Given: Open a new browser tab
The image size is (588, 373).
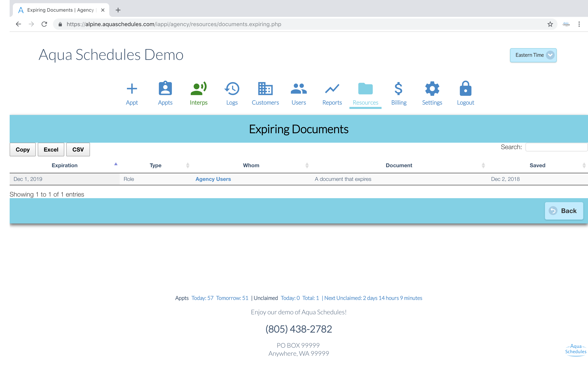Looking at the screenshot, I should coord(118,10).
